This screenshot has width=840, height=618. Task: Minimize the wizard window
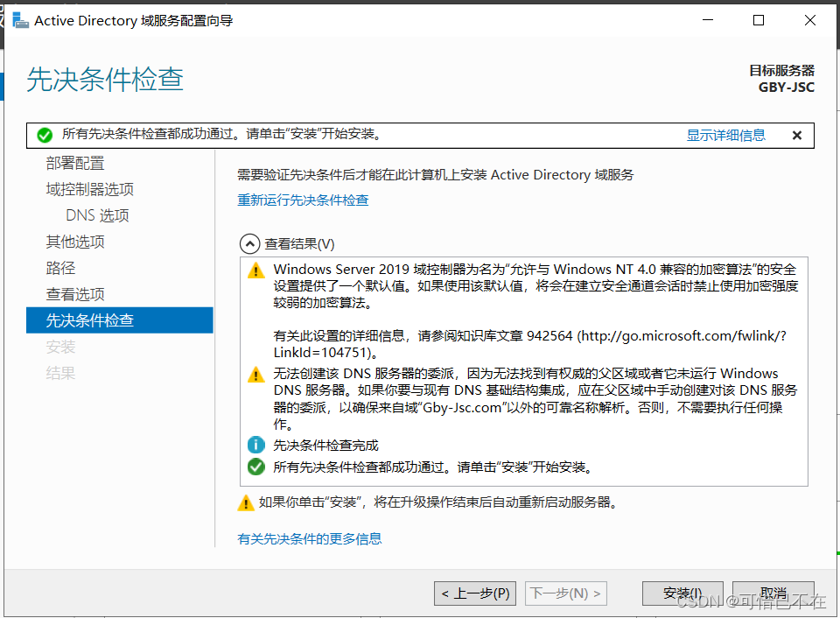point(708,20)
